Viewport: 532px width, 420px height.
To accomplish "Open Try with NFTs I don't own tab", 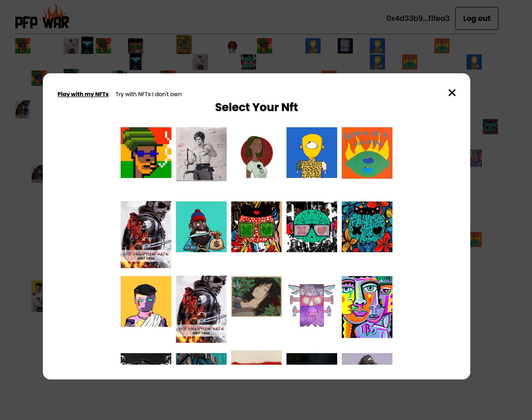I will 149,94.
